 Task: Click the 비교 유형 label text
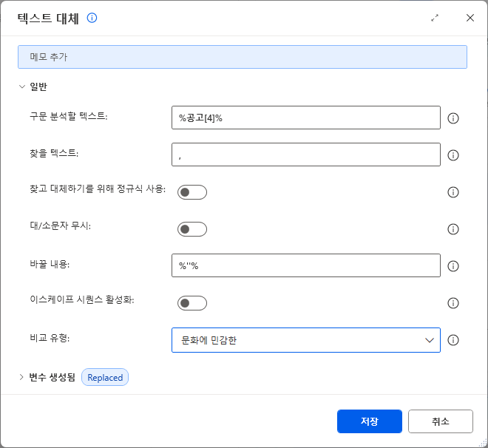(x=50, y=338)
